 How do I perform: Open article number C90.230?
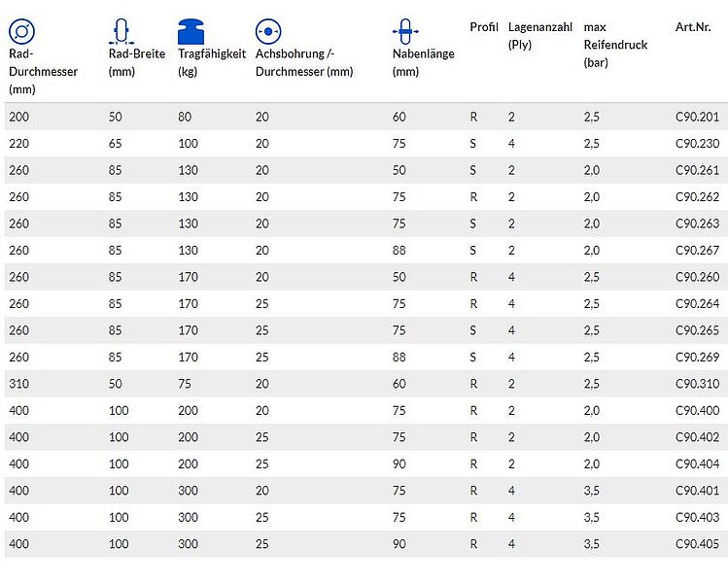point(697,144)
